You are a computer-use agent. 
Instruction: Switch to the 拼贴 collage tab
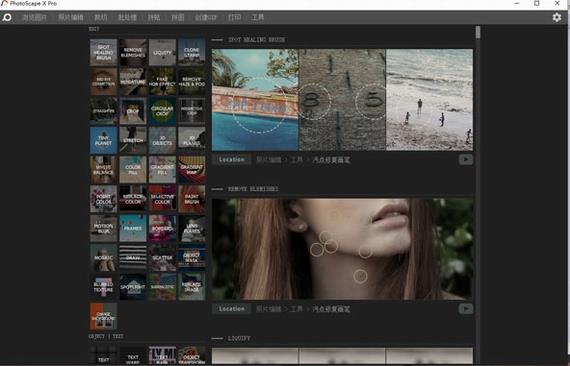click(154, 17)
